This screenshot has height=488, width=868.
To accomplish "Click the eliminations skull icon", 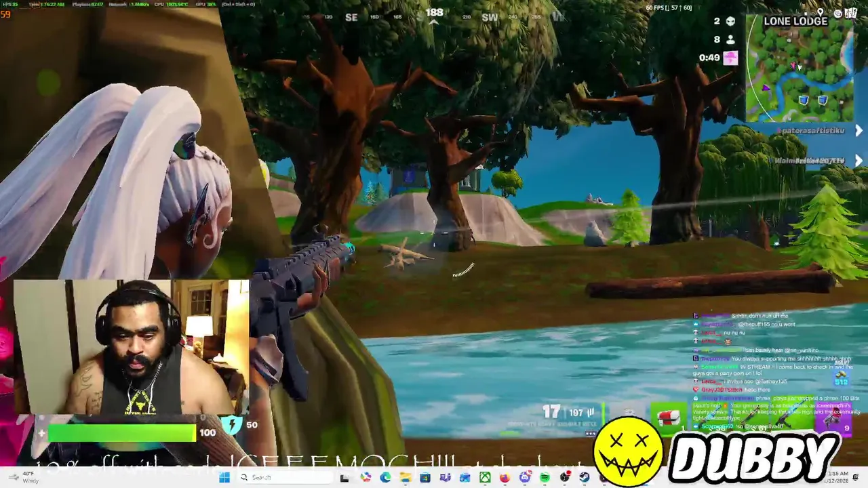I will 730,21.
